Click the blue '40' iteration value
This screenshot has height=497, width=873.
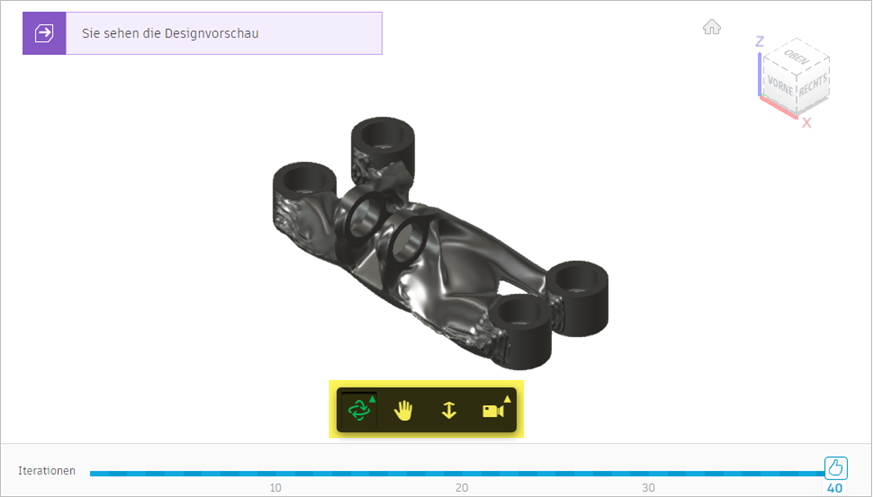click(835, 489)
